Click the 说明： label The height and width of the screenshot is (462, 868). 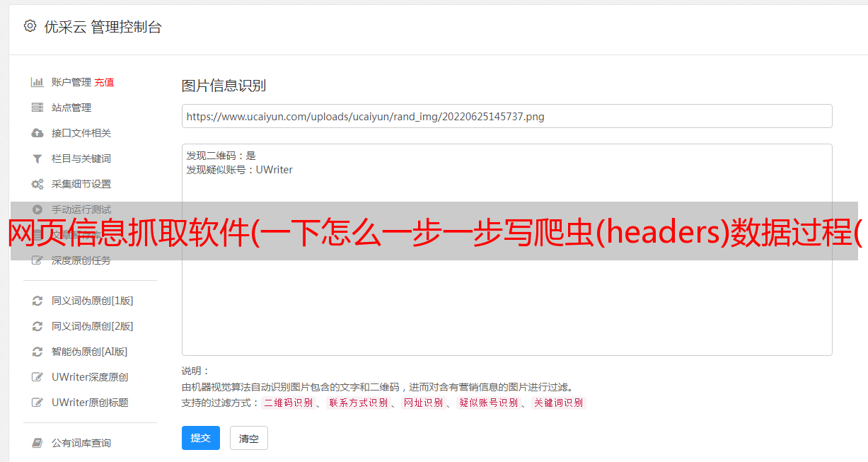pos(196,371)
